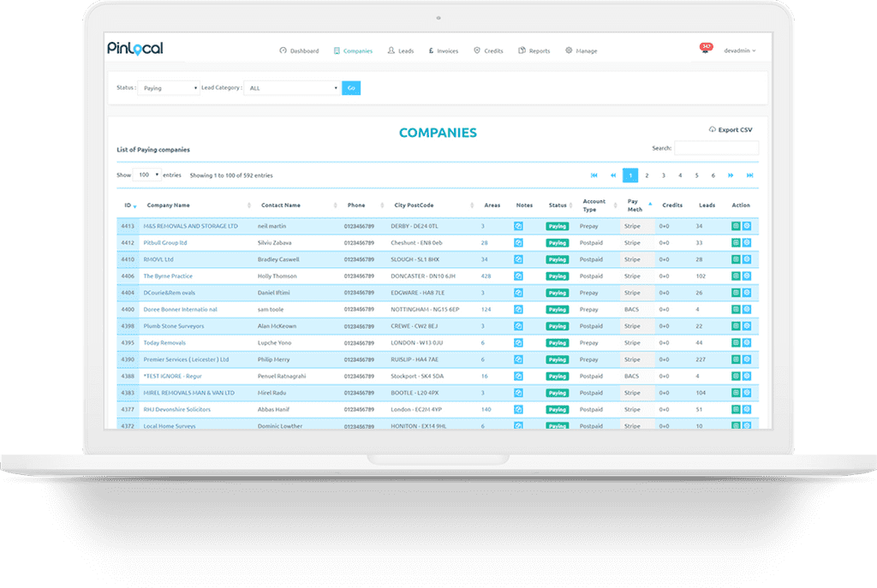Open the Status dropdown showing Paying
The height and width of the screenshot is (588, 877).
click(167, 88)
